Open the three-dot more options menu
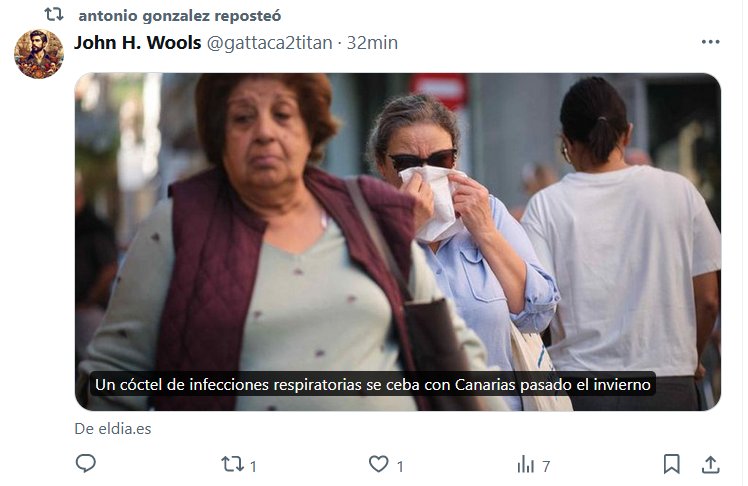The image size is (748, 486). coord(710,42)
